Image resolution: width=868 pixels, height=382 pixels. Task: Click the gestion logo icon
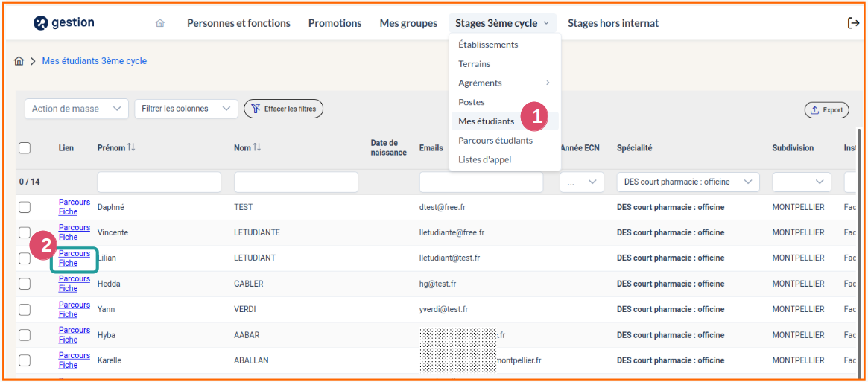(41, 22)
